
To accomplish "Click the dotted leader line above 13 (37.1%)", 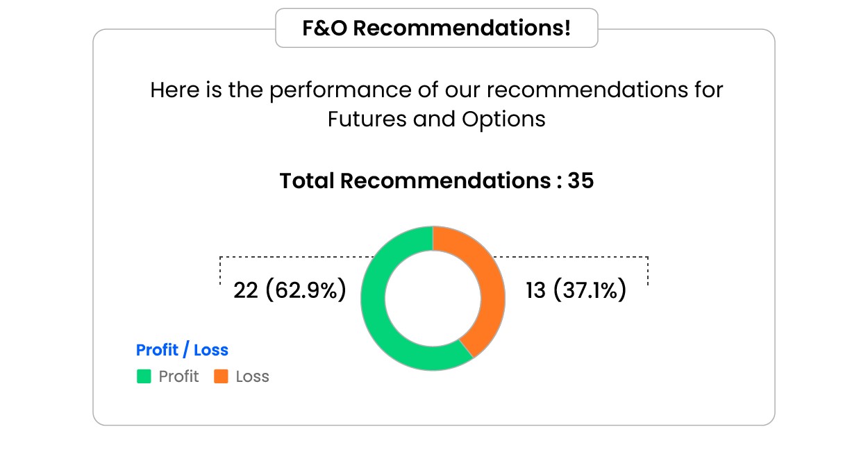I will coord(569,258).
